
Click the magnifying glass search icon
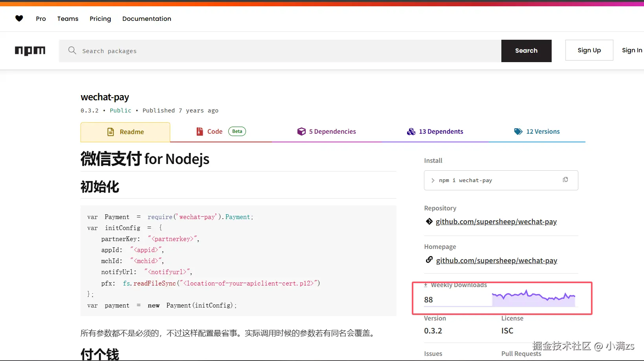coord(72,50)
